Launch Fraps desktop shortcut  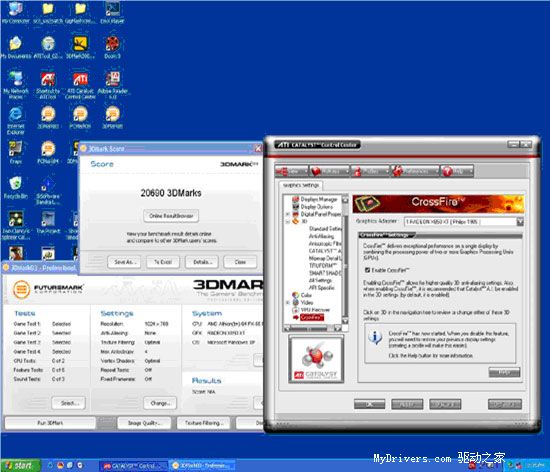pos(15,153)
